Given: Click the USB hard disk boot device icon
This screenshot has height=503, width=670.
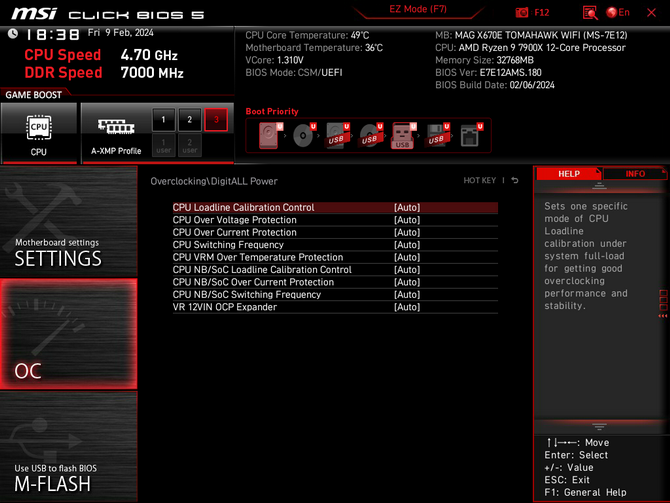Looking at the screenshot, I should pos(337,135).
